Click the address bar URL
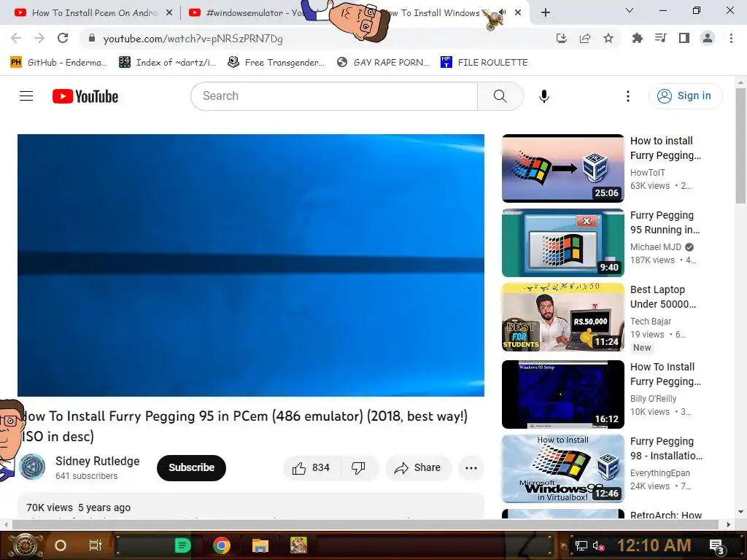Screen dimensions: 747x560 193,39
